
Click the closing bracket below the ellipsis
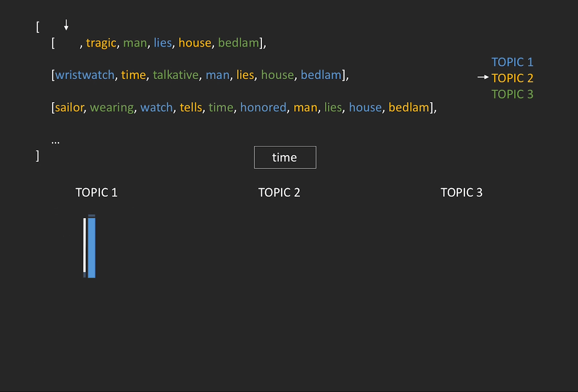pos(37,156)
